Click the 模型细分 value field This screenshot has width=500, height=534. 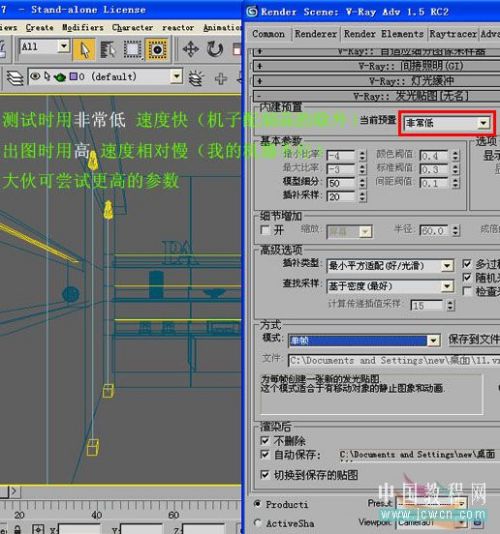(x=341, y=183)
